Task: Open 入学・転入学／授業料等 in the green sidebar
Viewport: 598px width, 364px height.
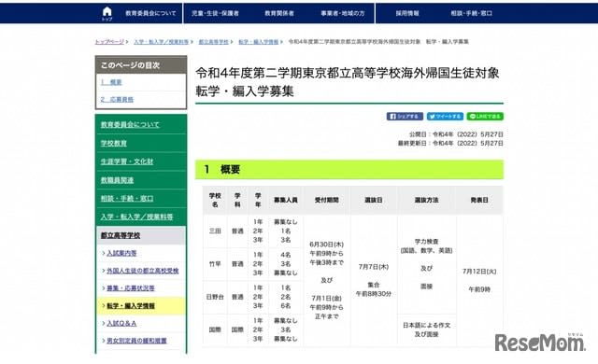Action: [137, 217]
